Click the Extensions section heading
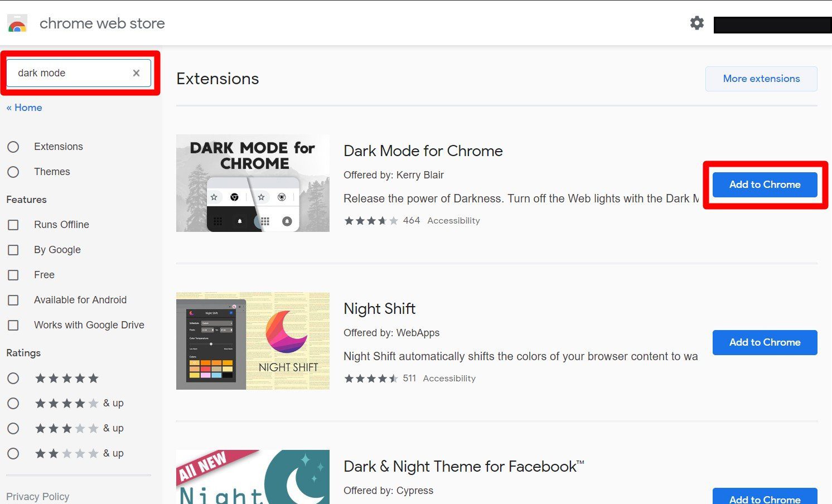 (x=217, y=79)
